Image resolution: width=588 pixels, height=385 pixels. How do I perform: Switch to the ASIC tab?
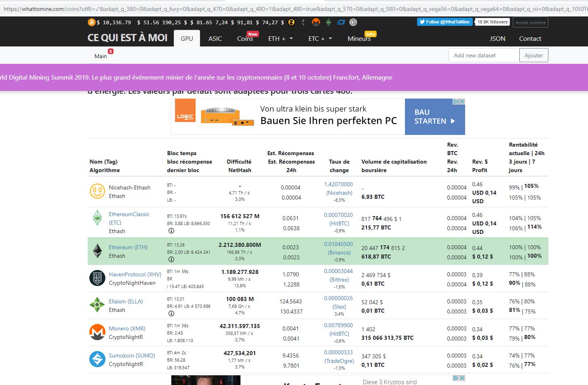[x=215, y=39]
